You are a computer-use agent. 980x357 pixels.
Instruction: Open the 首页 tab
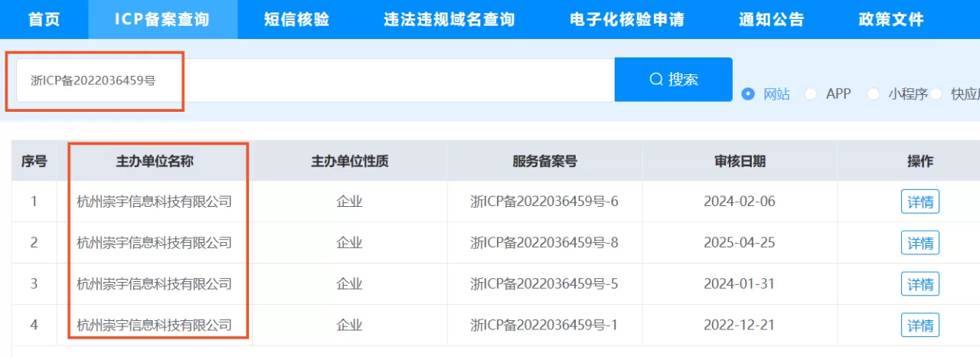click(x=44, y=19)
